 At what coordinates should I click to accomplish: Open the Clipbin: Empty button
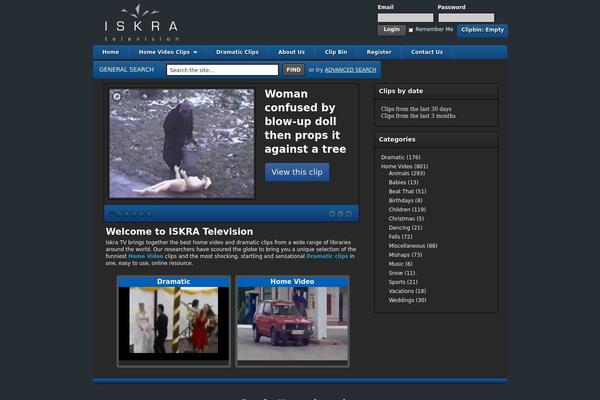pyautogui.click(x=483, y=30)
